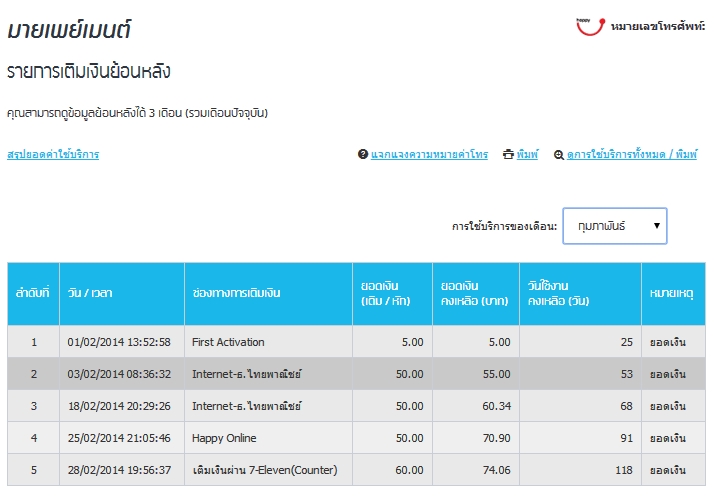
Task: Click the question mark help icon
Action: click(x=363, y=155)
